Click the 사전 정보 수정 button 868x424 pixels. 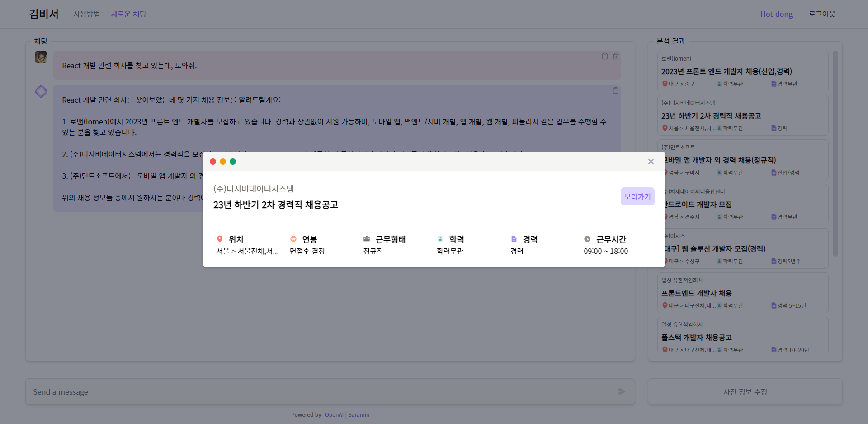(745, 391)
